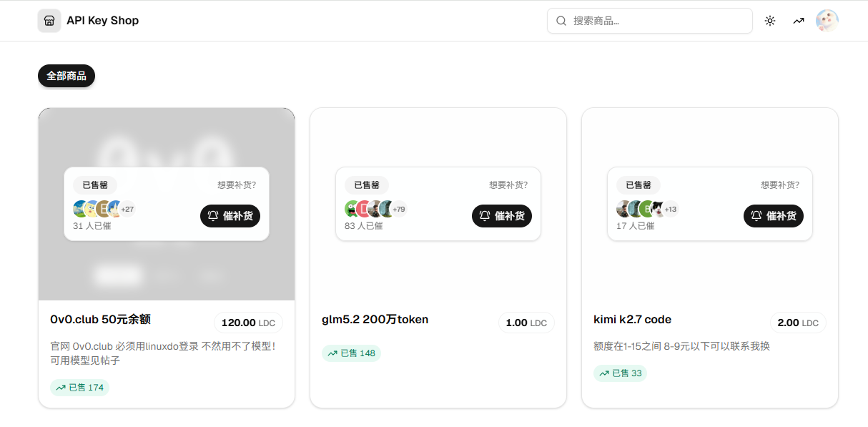Focus the 搜索商品 search field

[650, 21]
